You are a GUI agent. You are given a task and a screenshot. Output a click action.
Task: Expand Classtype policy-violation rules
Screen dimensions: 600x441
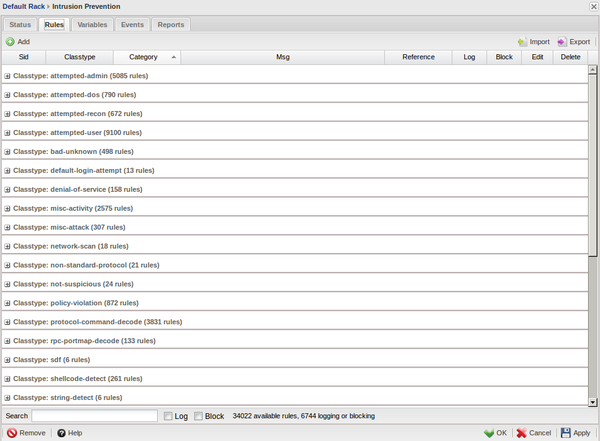(7, 303)
